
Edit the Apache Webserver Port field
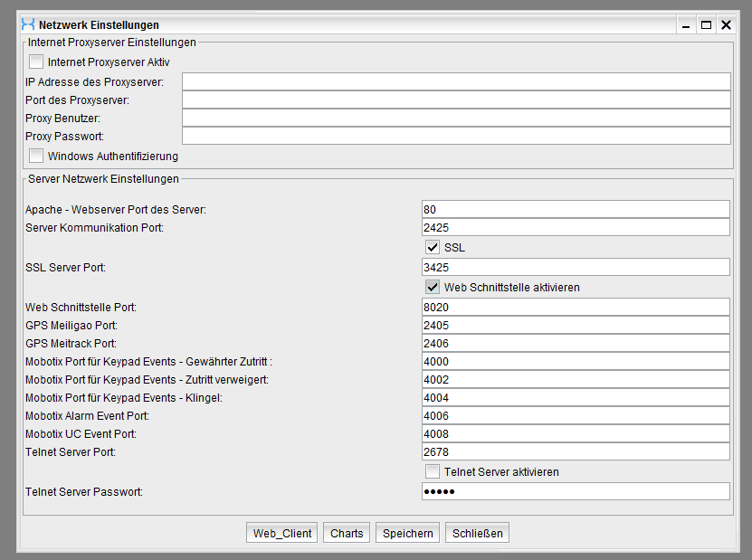(x=575, y=210)
